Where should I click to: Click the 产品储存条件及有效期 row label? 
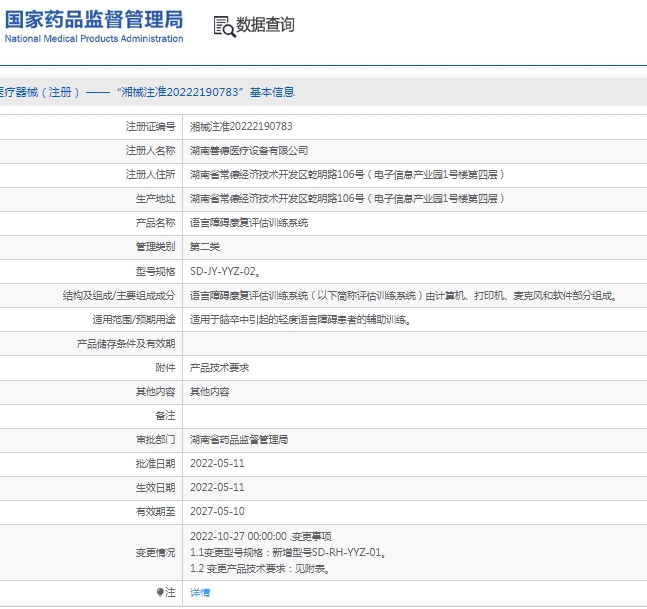pyautogui.click(x=126, y=344)
